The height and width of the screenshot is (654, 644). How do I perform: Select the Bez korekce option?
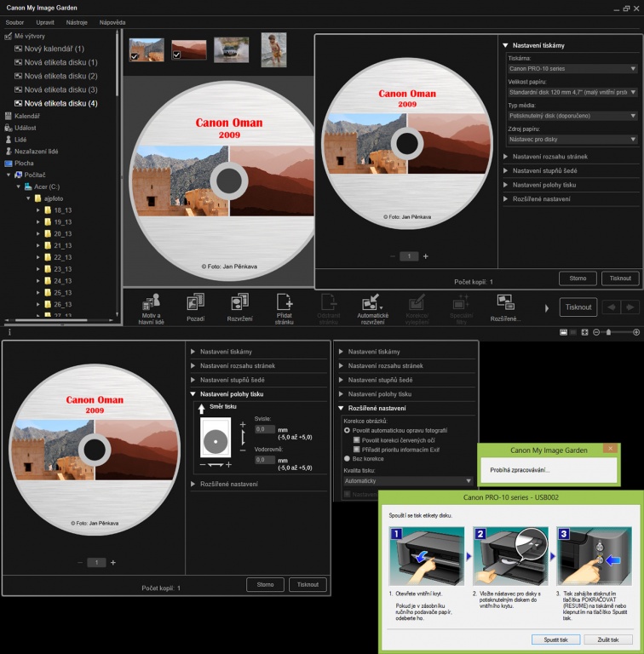click(x=347, y=458)
